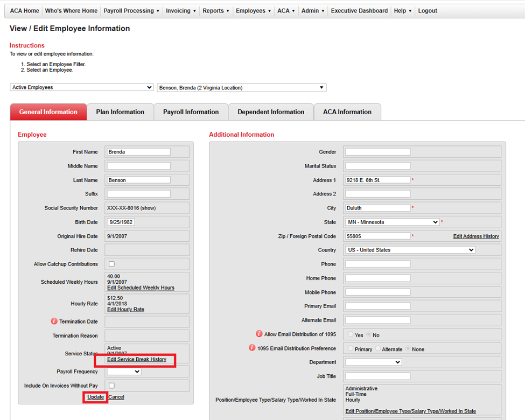Enable Allow Catchup Contributions checkbox
This screenshot has height=420, width=525.
coord(111,264)
